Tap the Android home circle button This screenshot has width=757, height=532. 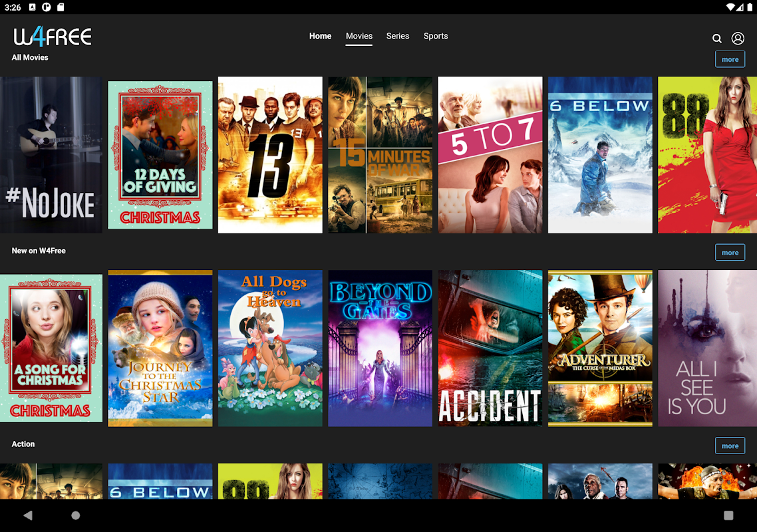(x=76, y=515)
